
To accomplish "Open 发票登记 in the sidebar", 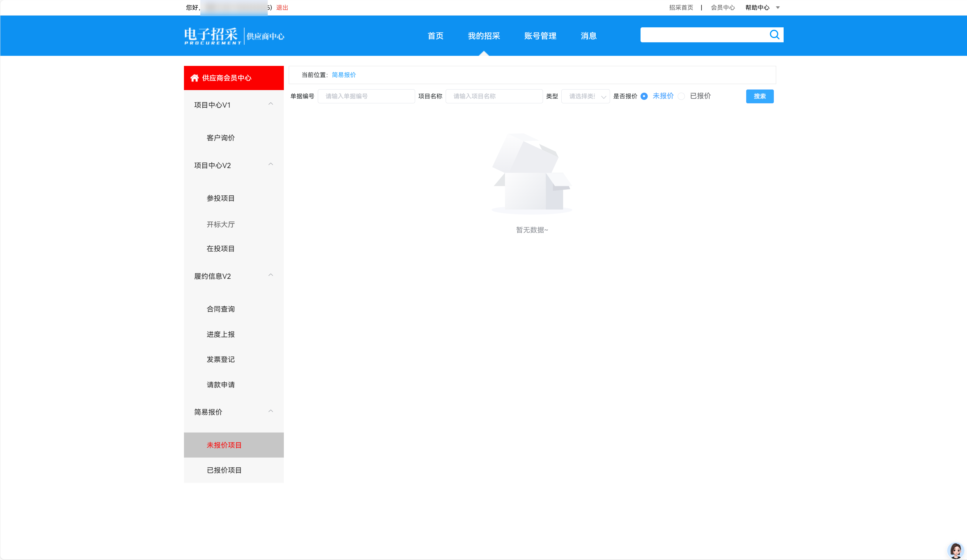I will 221,359.
